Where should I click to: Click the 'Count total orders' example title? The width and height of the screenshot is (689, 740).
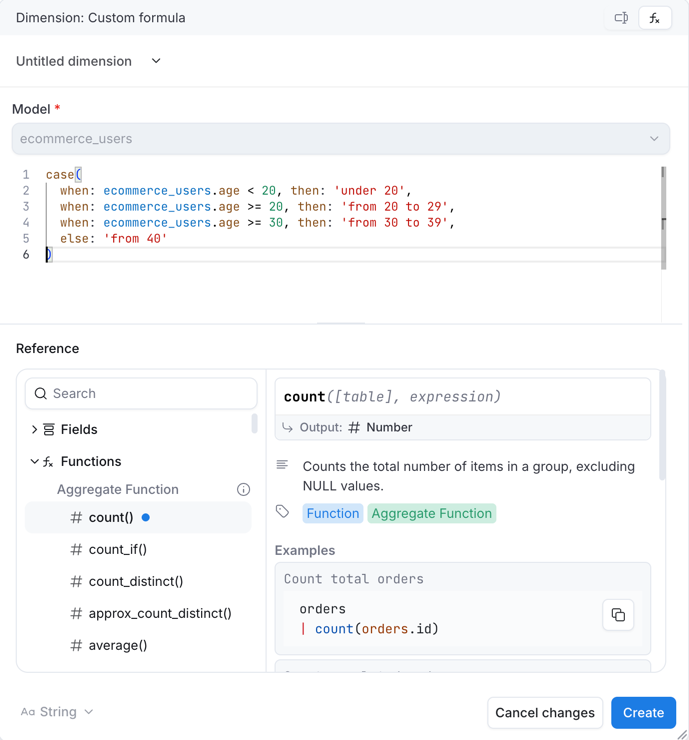click(353, 579)
